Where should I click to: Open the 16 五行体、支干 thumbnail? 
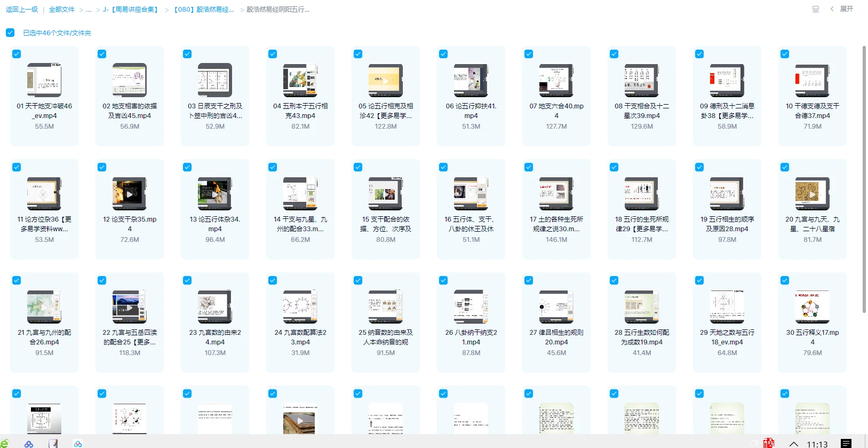tap(471, 193)
